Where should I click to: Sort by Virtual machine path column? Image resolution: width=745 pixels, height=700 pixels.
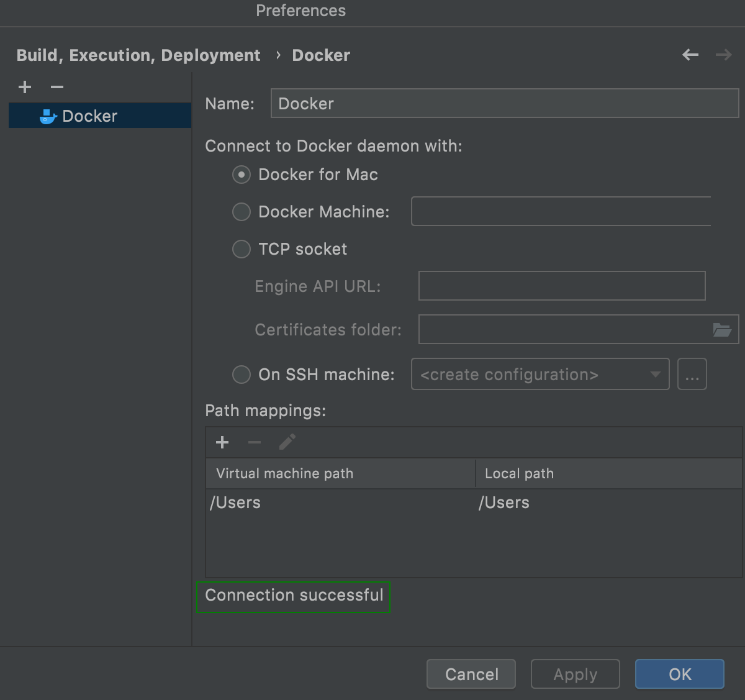tap(340, 473)
